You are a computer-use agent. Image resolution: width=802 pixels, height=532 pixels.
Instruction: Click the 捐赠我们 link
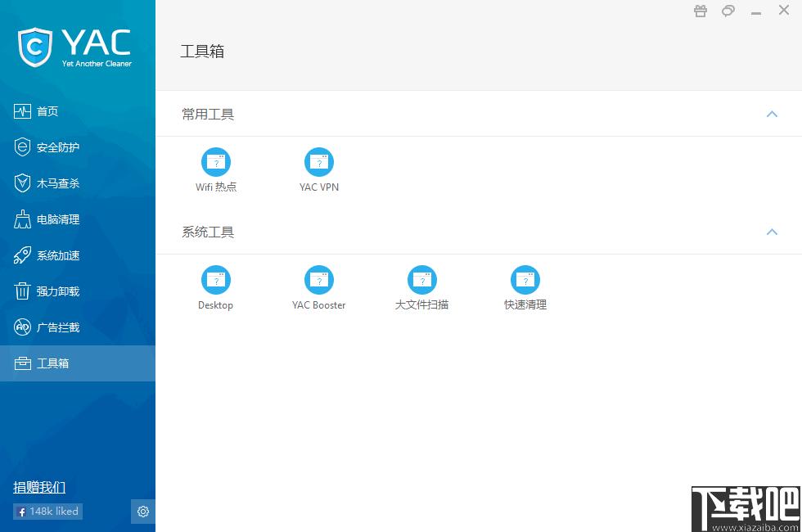pyautogui.click(x=39, y=487)
